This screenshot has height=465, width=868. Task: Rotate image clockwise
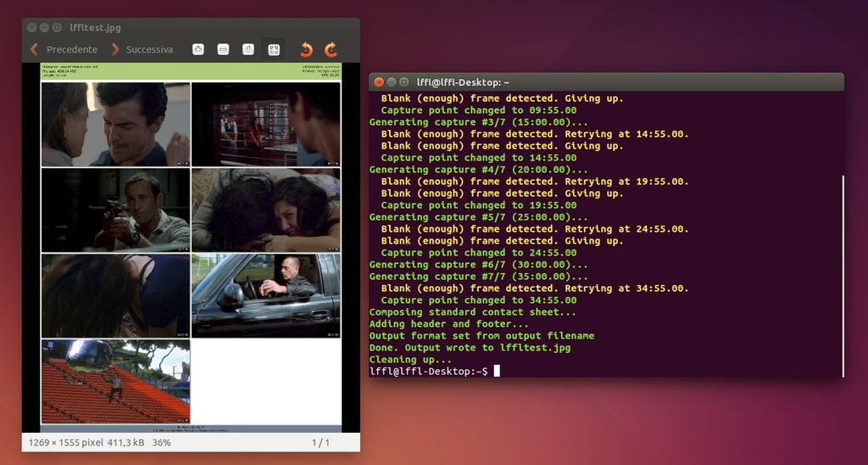[331, 50]
